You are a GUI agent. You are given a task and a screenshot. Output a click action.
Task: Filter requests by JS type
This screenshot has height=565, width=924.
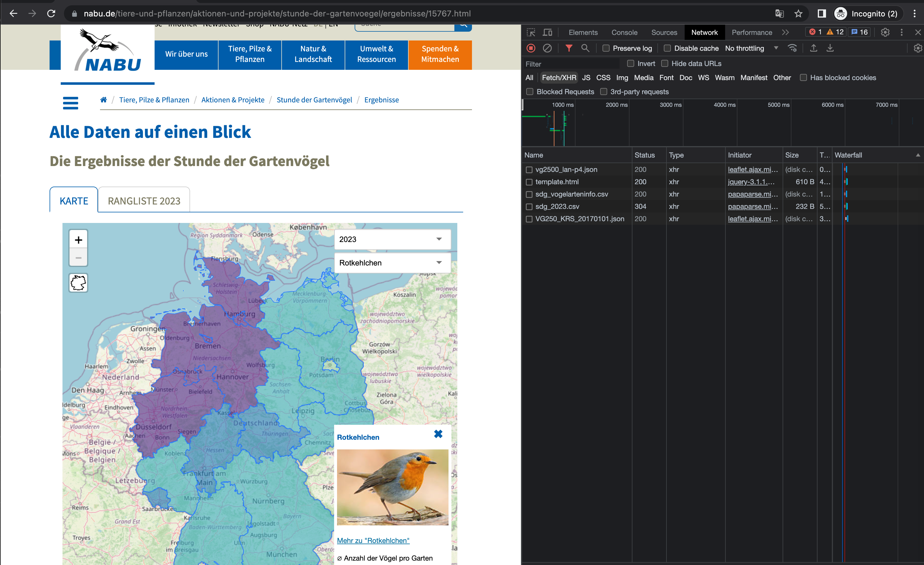[586, 78]
